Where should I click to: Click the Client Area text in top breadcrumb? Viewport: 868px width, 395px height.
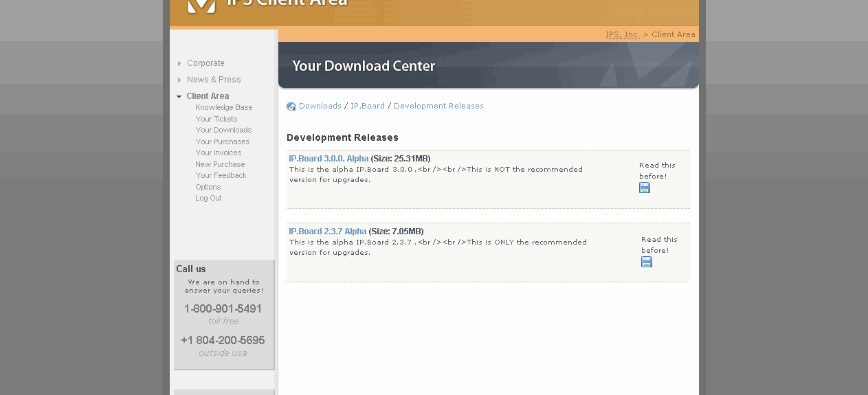point(674,34)
